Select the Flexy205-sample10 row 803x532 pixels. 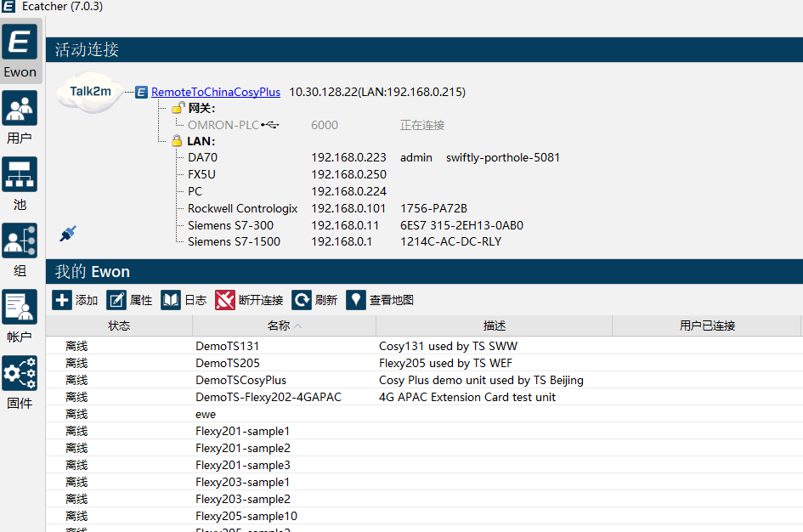pos(424,516)
